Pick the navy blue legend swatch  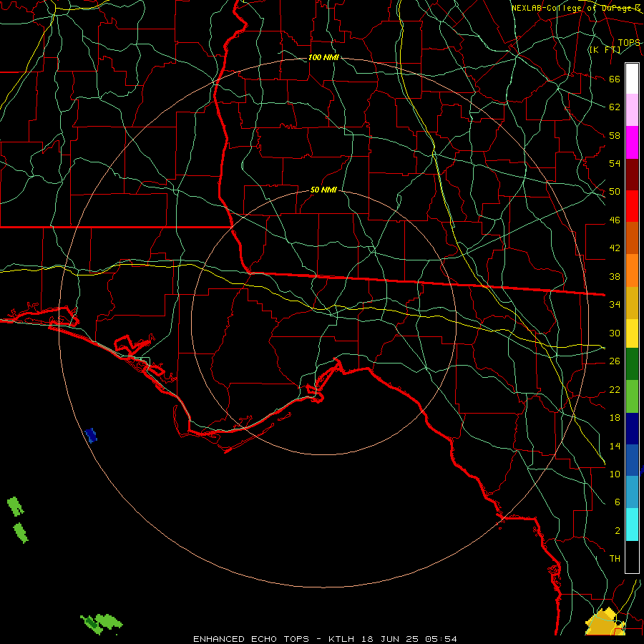point(632,429)
